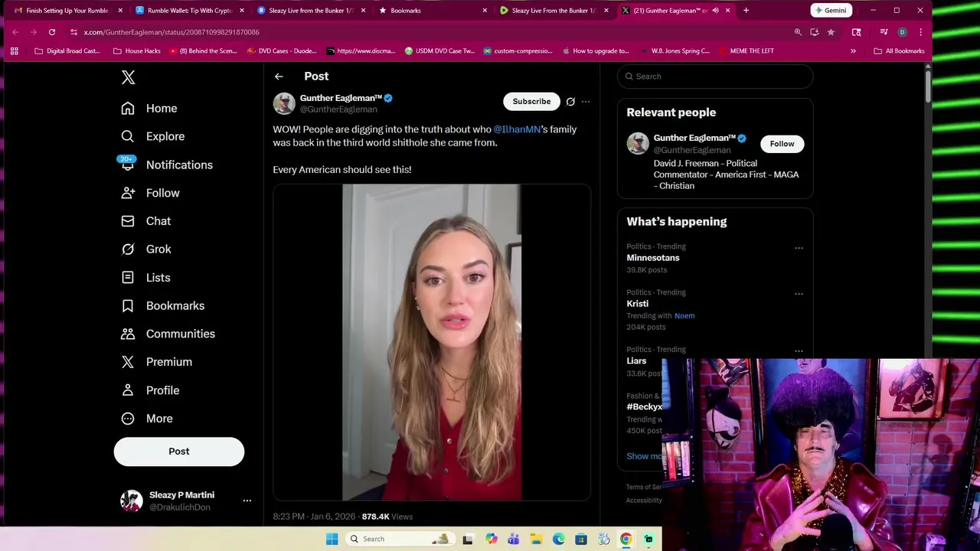Open options for Minnesotans trend
The image size is (980, 551).
click(x=799, y=248)
